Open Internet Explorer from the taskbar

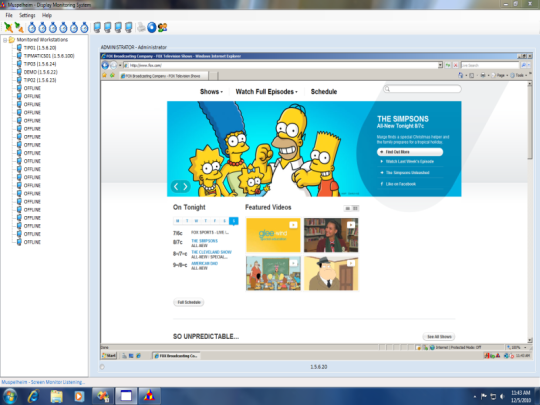(x=33, y=396)
